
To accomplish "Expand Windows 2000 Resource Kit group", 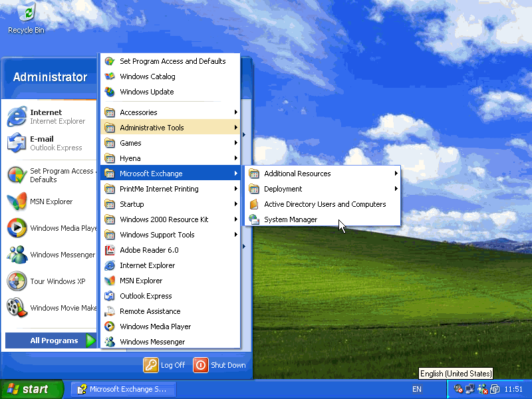I will click(170, 219).
